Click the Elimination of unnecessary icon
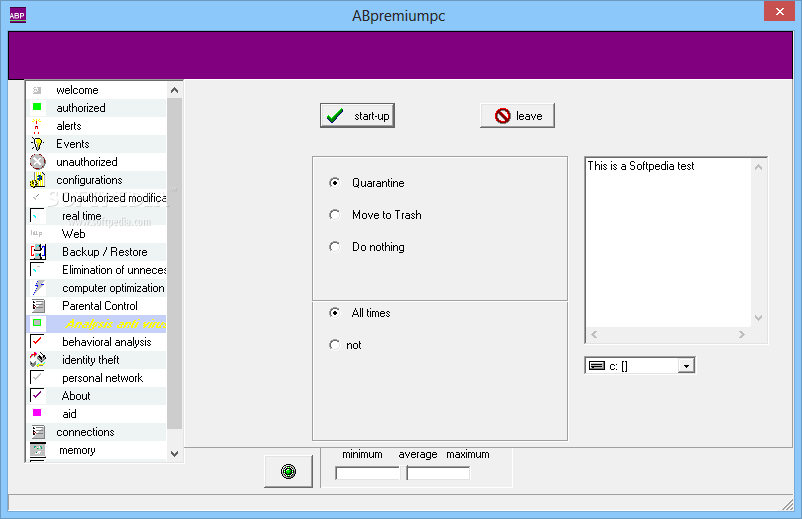Screen dimensions: 802x519 [x=37, y=269]
